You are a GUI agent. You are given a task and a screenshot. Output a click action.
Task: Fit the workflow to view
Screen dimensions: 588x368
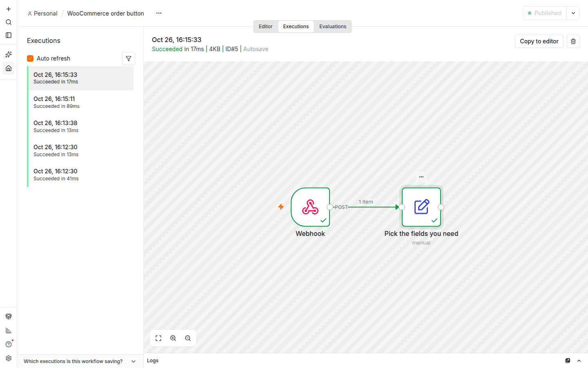(158, 338)
